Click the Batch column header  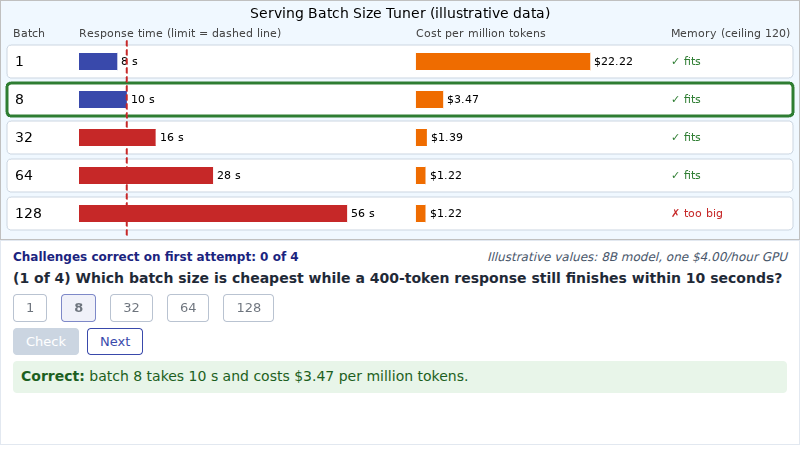(29, 33)
